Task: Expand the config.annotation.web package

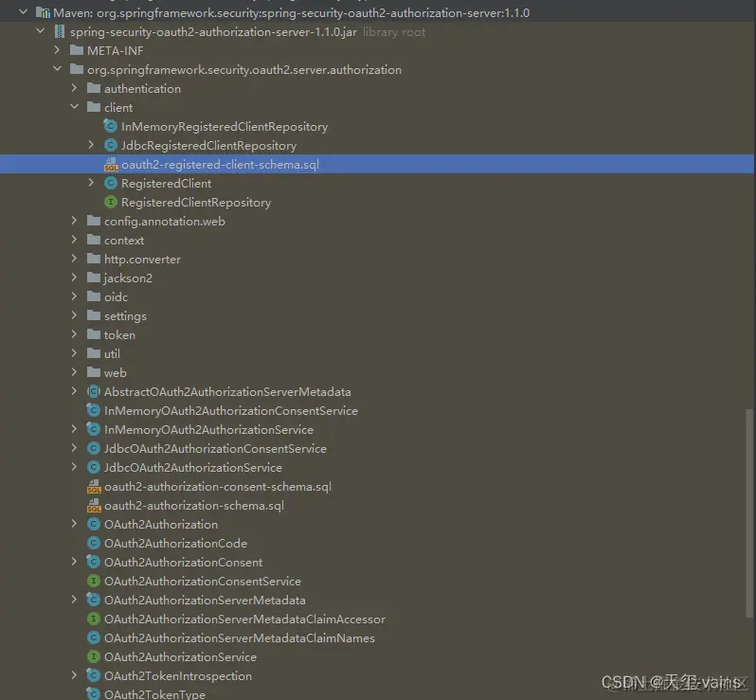Action: pos(74,221)
